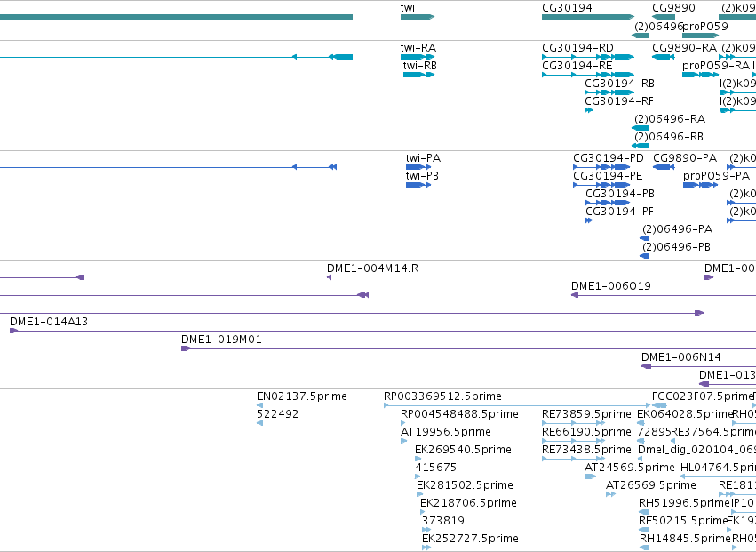Viewport: 756px width, 552px height.
Task: Open the CG9890 gene label
Action: click(673, 8)
